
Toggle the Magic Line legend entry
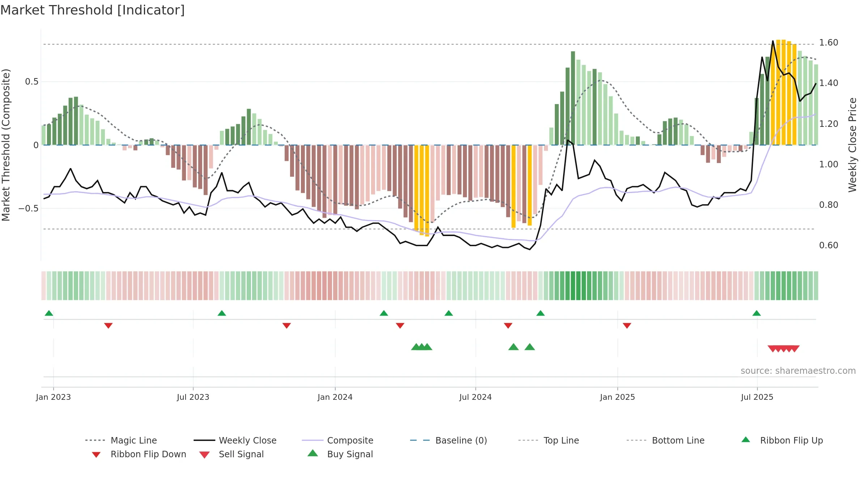point(121,440)
